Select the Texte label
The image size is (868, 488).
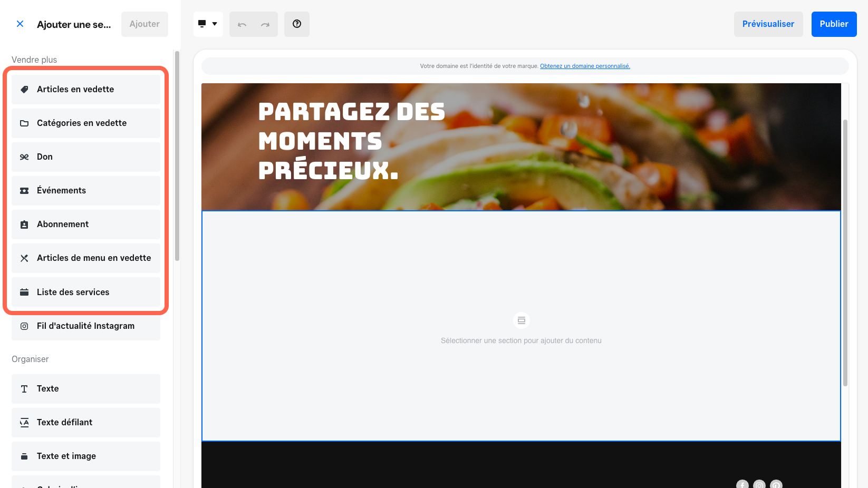point(48,389)
